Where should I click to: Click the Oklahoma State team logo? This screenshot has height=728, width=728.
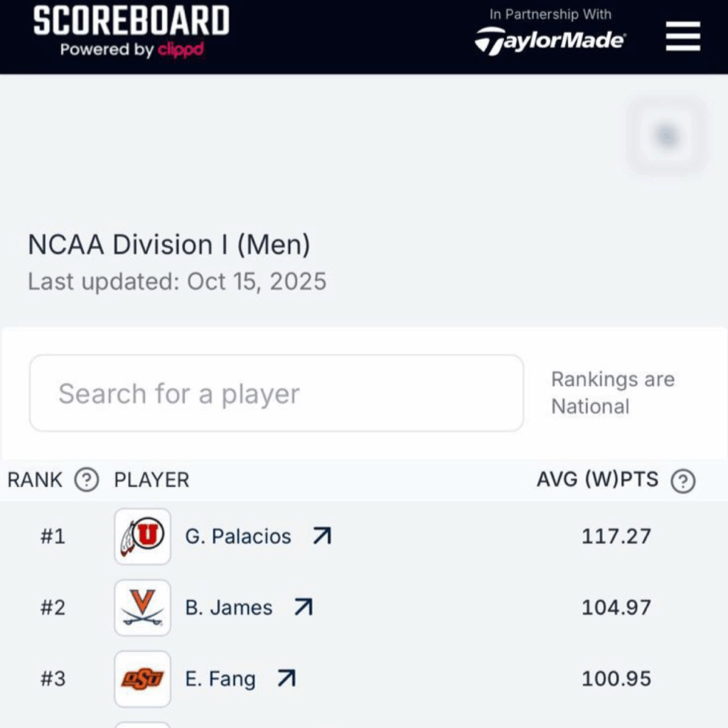[x=142, y=679]
